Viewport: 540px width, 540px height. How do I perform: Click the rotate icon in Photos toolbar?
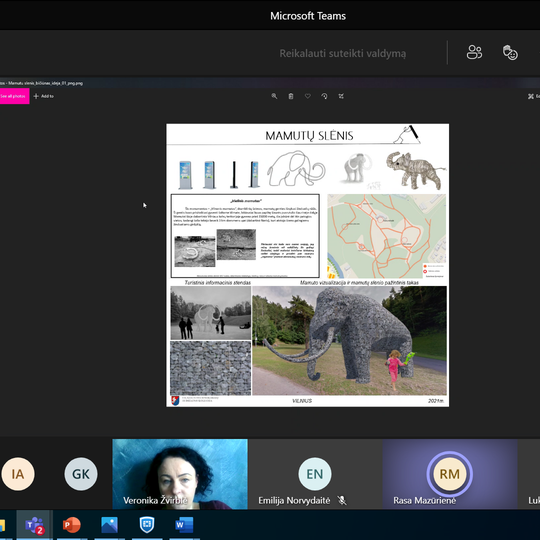tap(324, 96)
